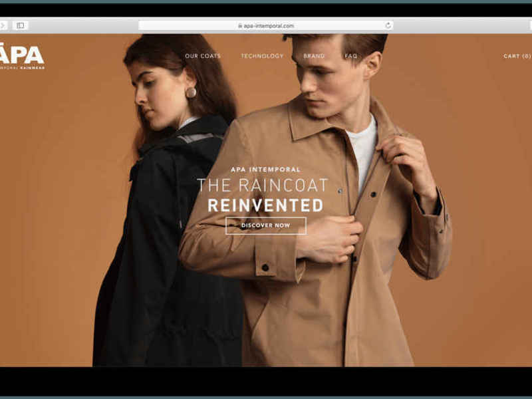
Task: Open the FAQ page
Action: point(351,56)
